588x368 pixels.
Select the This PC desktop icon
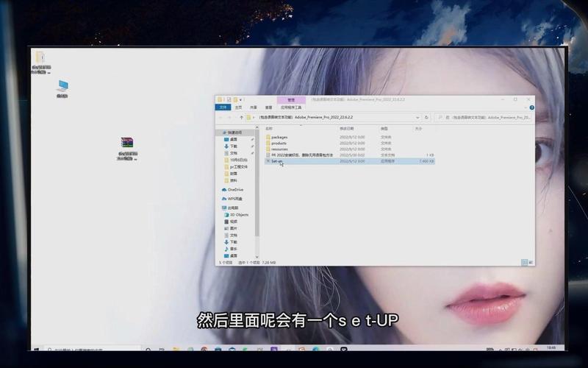62,89
